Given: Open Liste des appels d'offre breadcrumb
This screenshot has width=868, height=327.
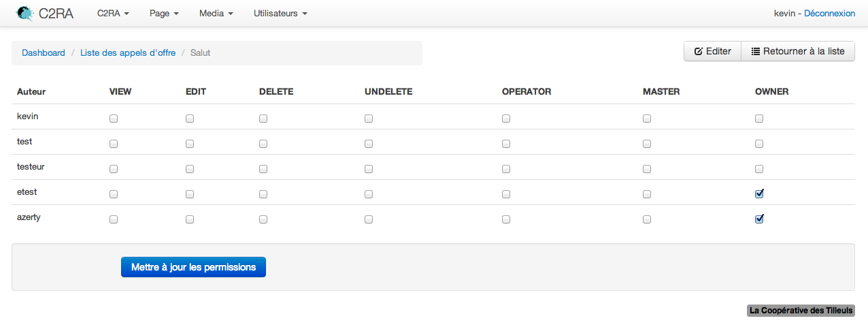Looking at the screenshot, I should pos(128,52).
